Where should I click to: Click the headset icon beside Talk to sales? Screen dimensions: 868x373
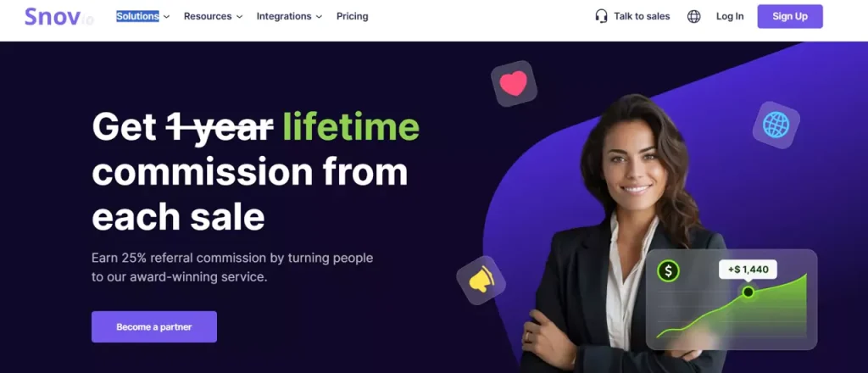click(x=601, y=16)
